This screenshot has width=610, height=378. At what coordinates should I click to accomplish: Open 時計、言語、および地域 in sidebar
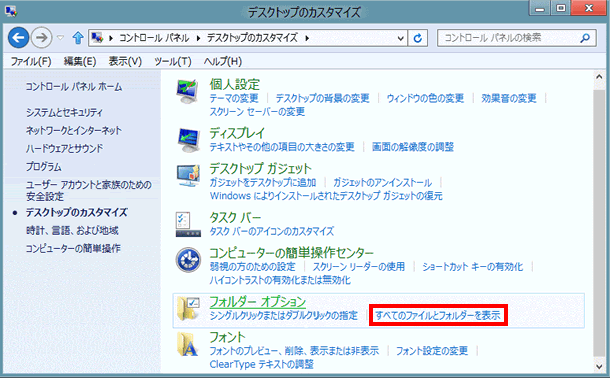72,231
